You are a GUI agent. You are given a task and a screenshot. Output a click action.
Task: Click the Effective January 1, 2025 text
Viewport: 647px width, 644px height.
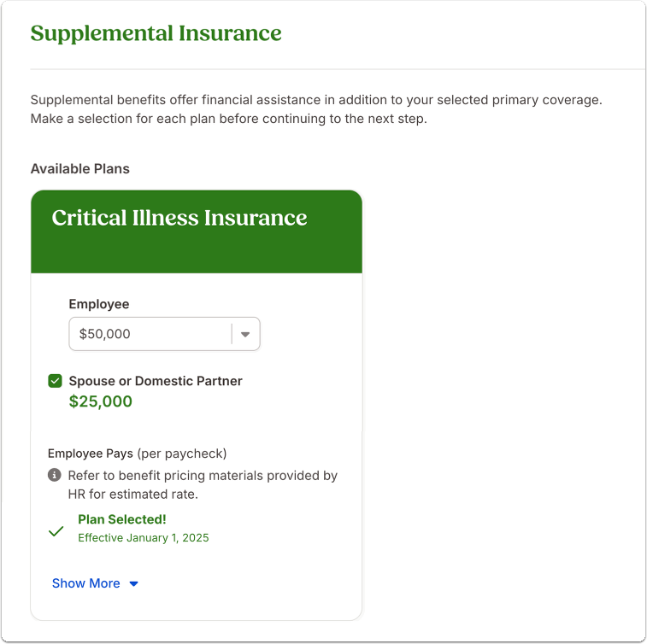point(144,537)
